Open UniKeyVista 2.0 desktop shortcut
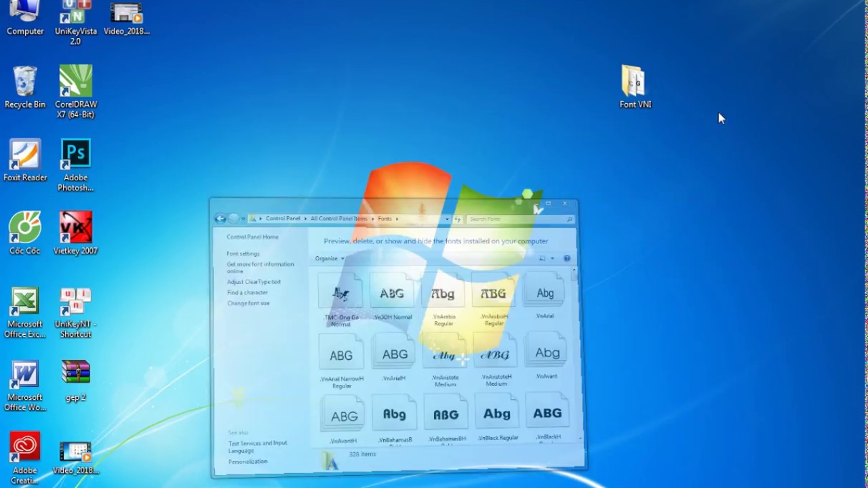This screenshot has width=868, height=488. 75,23
